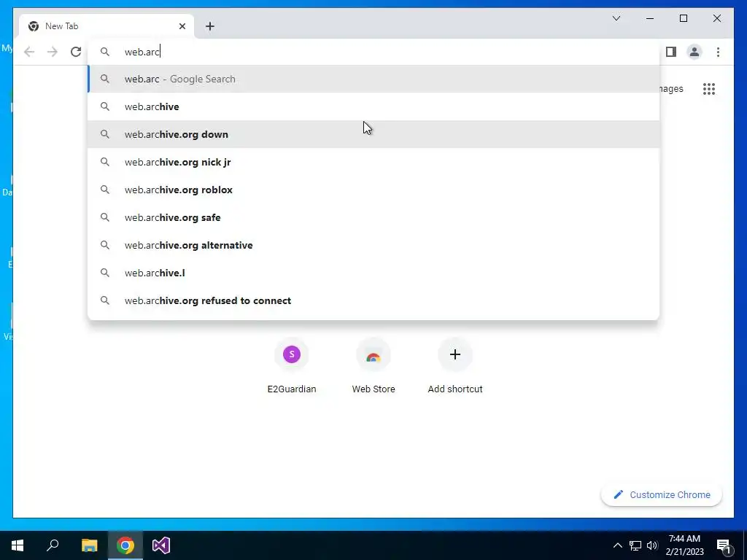The height and width of the screenshot is (560, 747).
Task: Open the notification center icon
Action: click(x=724, y=545)
